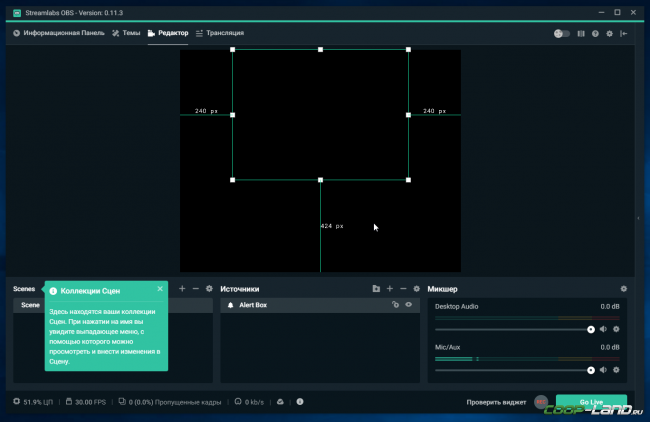Open Микшер settings gear
This screenshot has width=650, height=422.
623,289
